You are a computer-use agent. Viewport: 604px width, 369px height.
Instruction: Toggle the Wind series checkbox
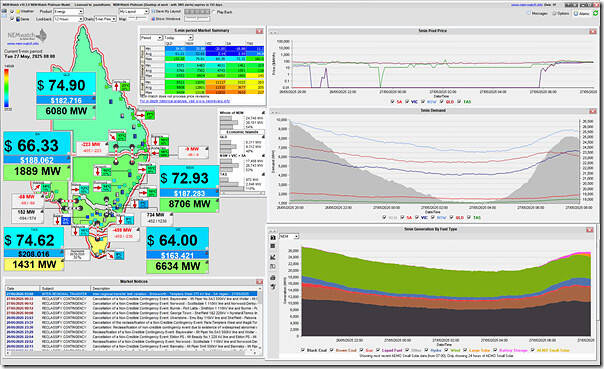pos(446,350)
